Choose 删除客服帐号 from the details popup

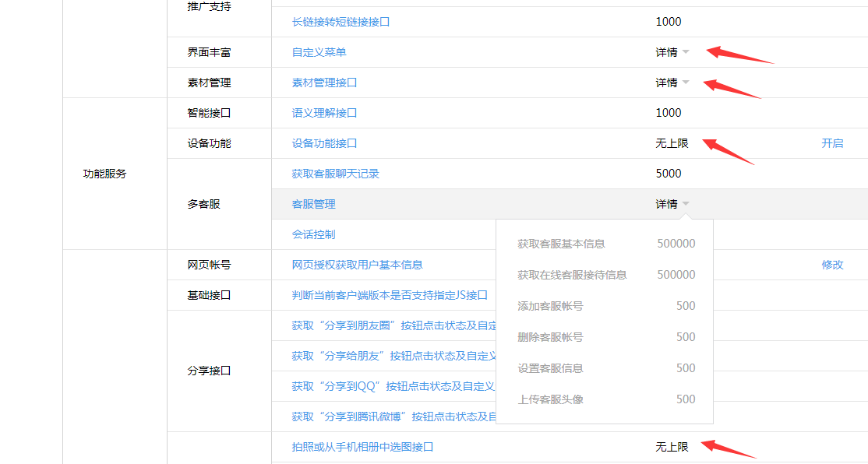pos(550,337)
